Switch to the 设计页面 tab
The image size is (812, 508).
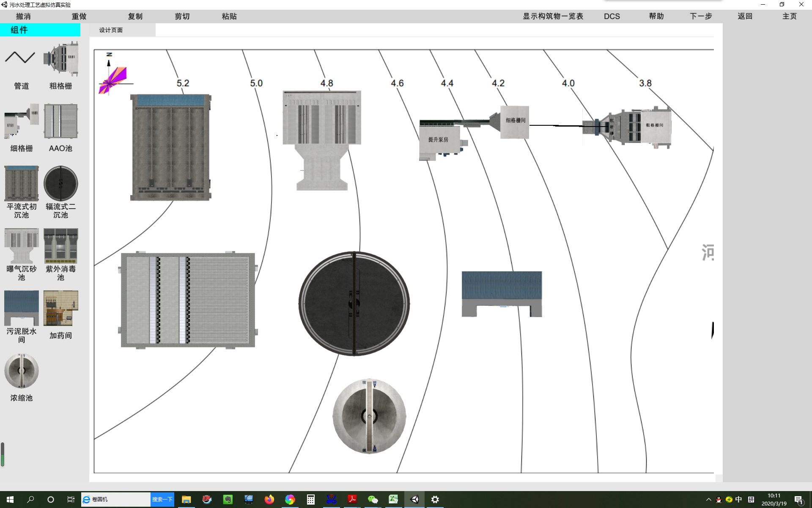[111, 30]
